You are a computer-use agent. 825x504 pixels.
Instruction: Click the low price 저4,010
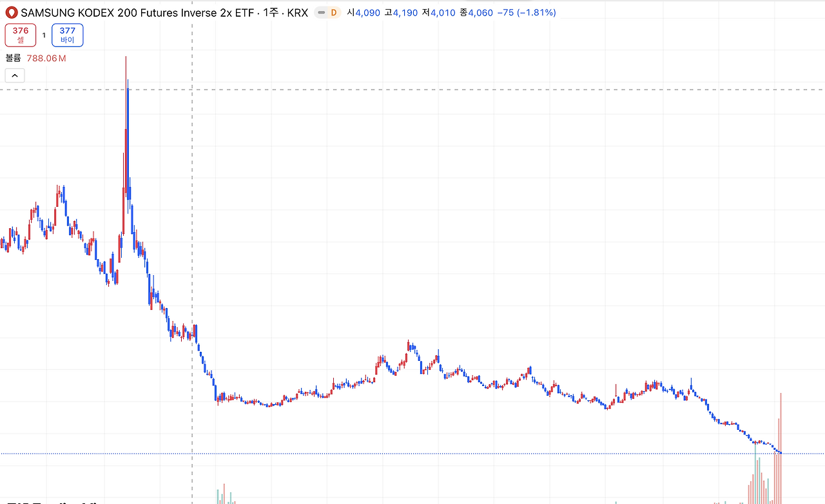point(439,12)
